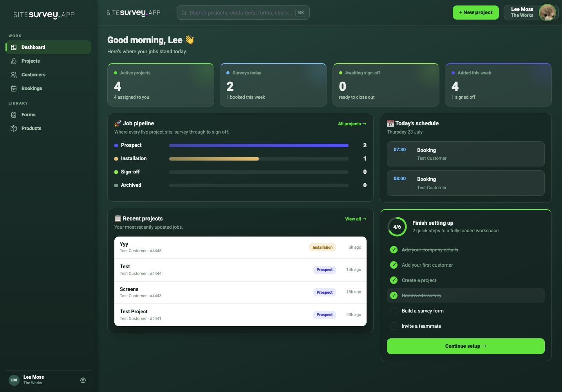Click the 4/6 setup progress ring
This screenshot has height=392, width=562.
397,227
